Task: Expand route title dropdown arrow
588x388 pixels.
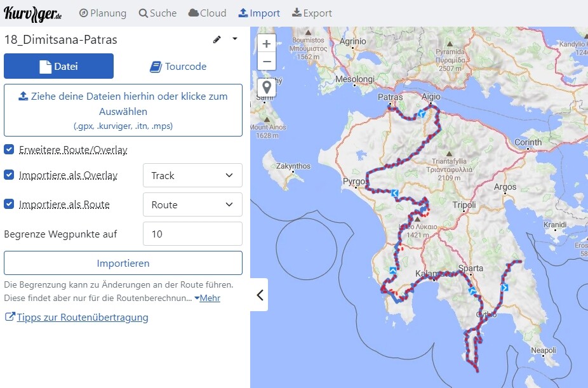Action: [x=235, y=39]
